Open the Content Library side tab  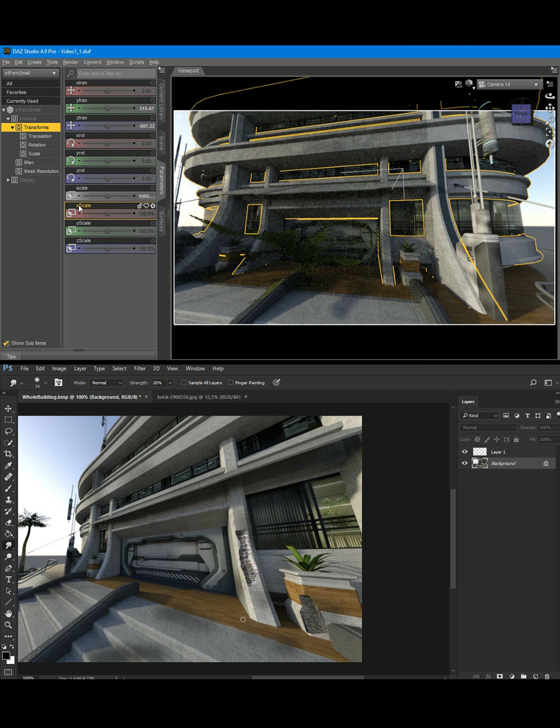[x=161, y=101]
